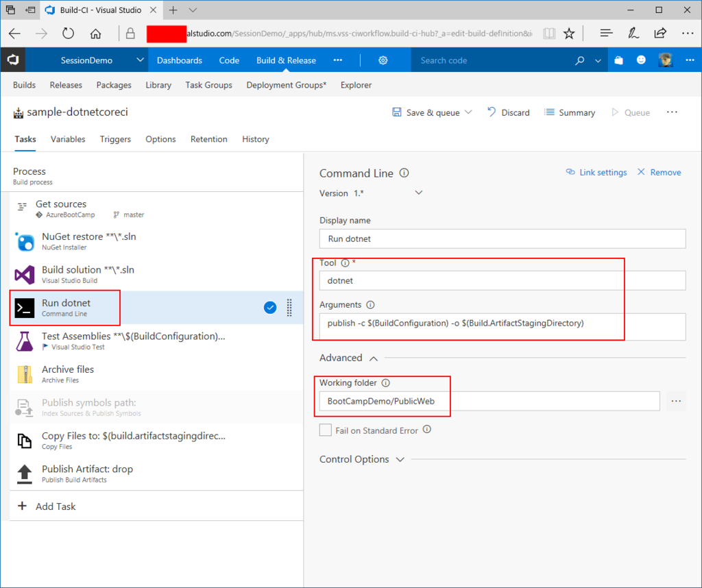The height and width of the screenshot is (588, 702).
Task: Click the Copy Files task icon
Action: [25, 441]
